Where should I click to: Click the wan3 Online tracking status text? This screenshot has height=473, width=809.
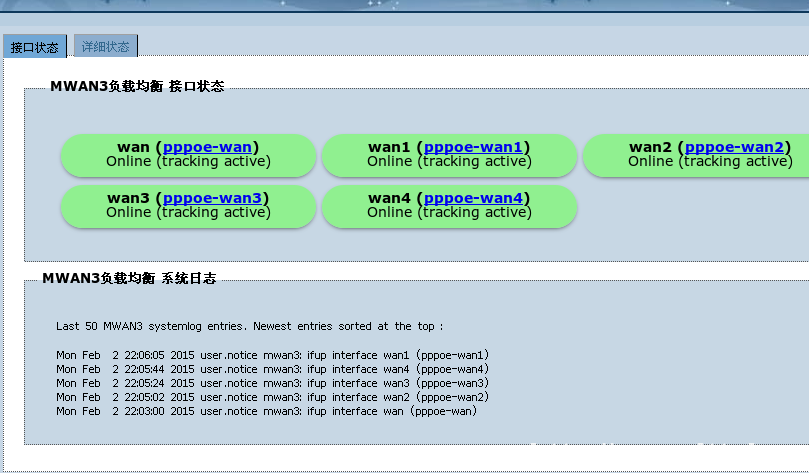coord(188,213)
